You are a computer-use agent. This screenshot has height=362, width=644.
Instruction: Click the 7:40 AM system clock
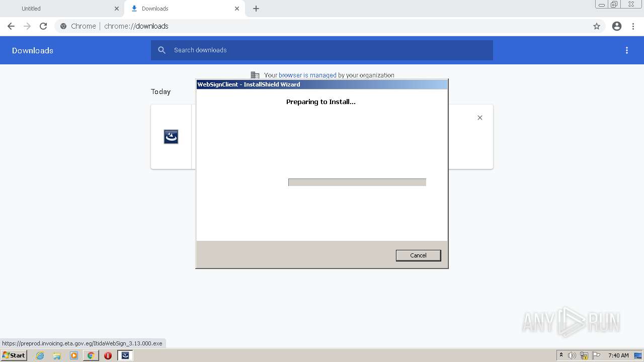click(618, 355)
